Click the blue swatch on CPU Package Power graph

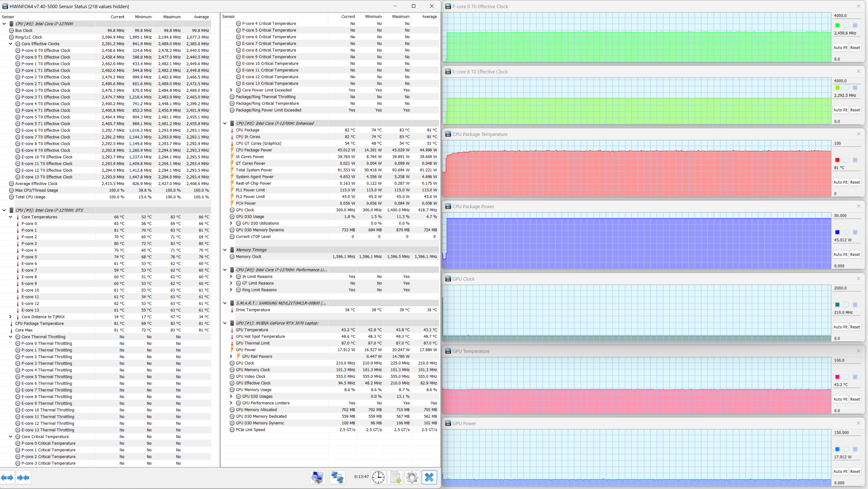837,232
